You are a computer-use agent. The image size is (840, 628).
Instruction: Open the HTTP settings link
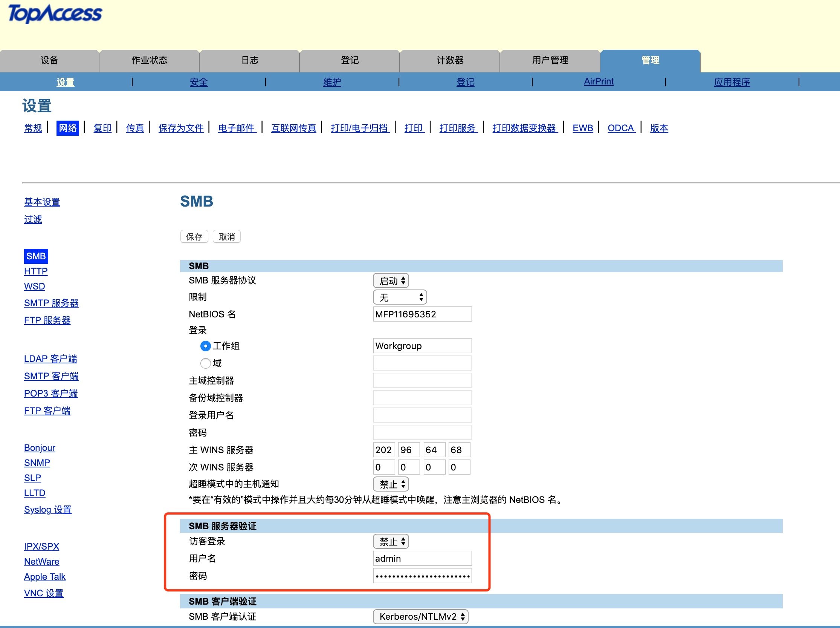point(36,271)
